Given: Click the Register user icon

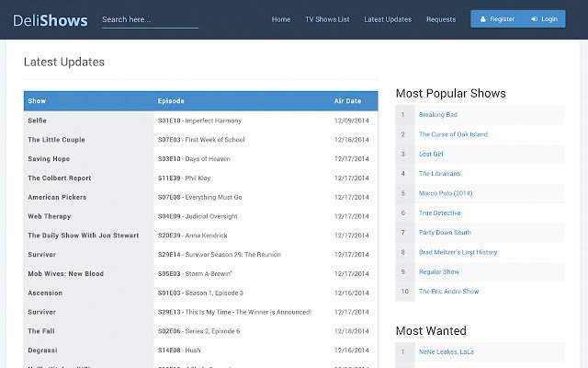Looking at the screenshot, I should pyautogui.click(x=483, y=19).
